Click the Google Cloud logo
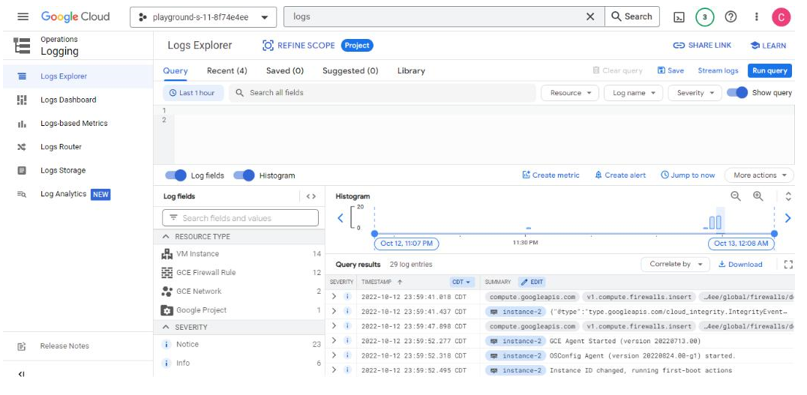The width and height of the screenshot is (807, 395). [x=76, y=16]
